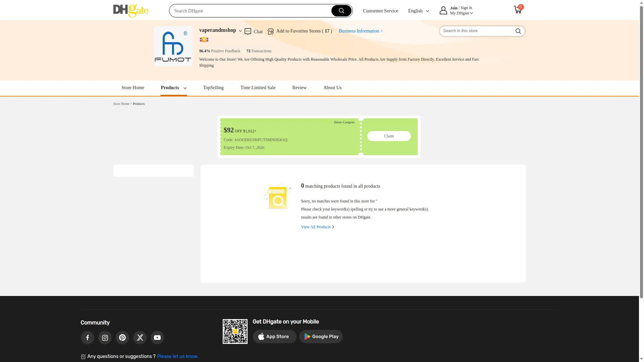Expand the Products tab chevron
Image resolution: width=644 pixels, height=362 pixels.
point(185,88)
